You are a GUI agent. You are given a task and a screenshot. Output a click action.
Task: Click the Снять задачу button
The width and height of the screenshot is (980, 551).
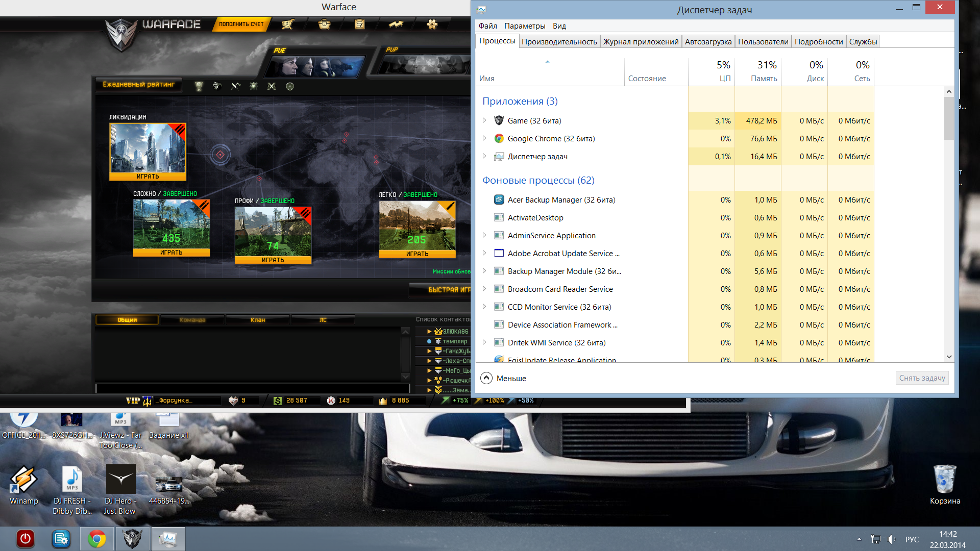(x=922, y=378)
